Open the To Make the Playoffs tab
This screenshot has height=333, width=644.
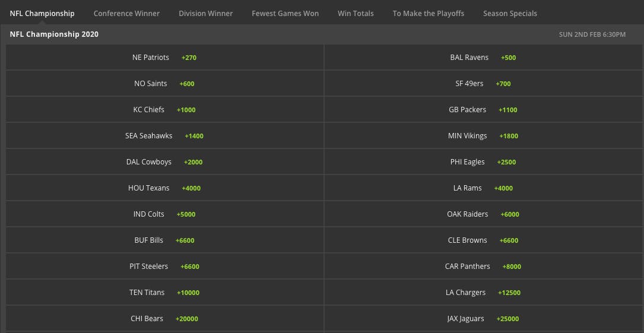(x=428, y=13)
